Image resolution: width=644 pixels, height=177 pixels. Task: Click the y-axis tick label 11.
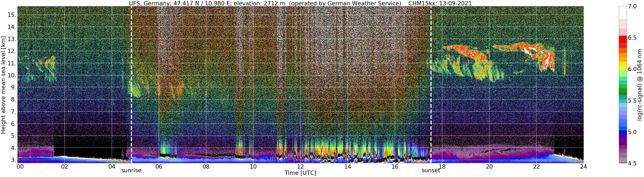coord(12,63)
